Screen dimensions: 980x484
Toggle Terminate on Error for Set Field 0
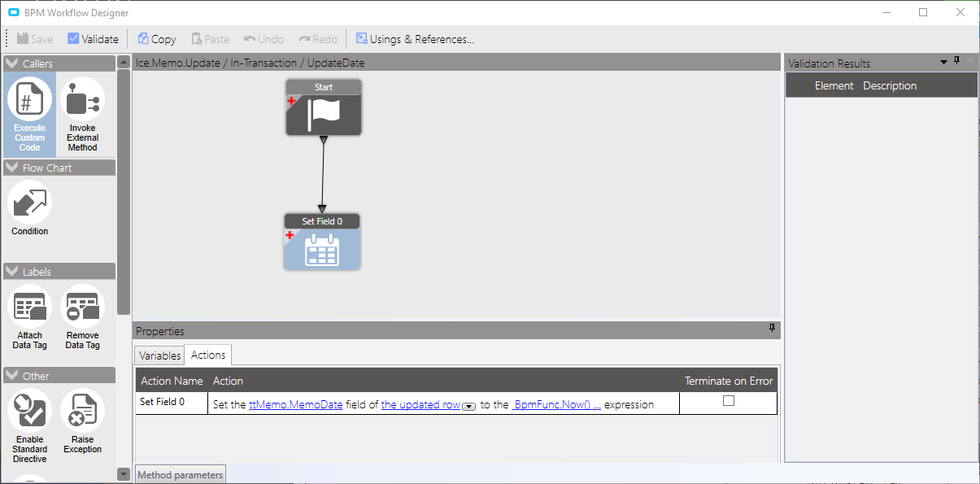729,401
